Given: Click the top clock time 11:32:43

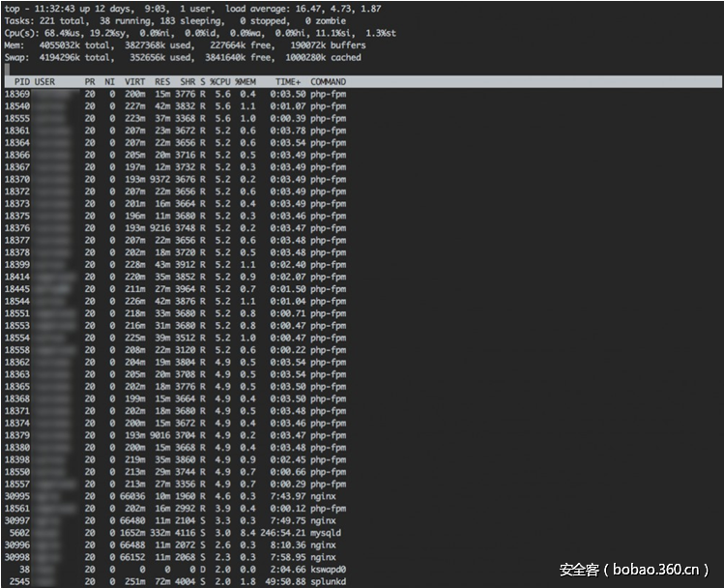Looking at the screenshot, I should pos(54,9).
